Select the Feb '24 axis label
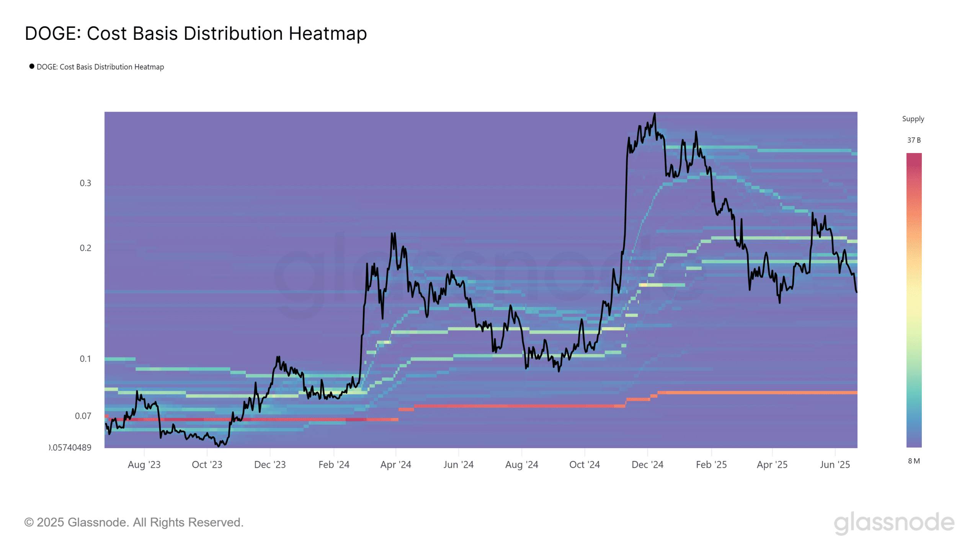 point(334,465)
